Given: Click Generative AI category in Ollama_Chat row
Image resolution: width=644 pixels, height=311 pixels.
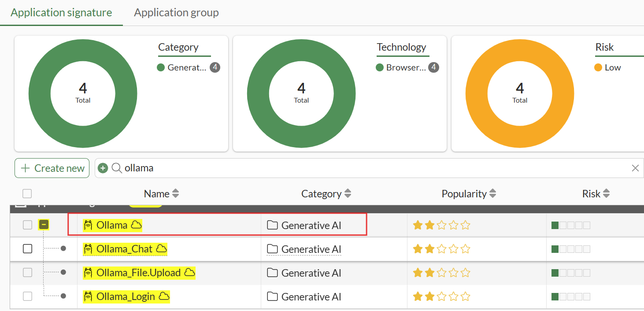Looking at the screenshot, I should tap(311, 249).
